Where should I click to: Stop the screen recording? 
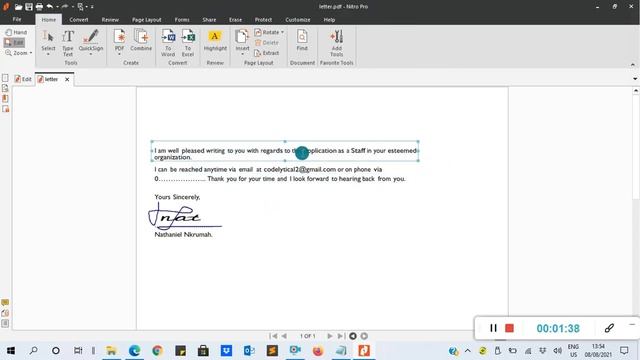509,328
